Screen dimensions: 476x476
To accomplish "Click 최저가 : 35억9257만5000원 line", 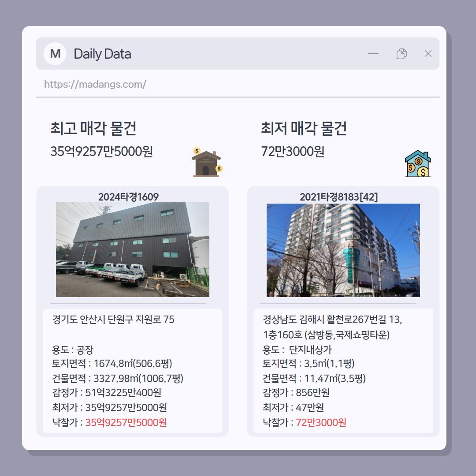I will point(109,407).
